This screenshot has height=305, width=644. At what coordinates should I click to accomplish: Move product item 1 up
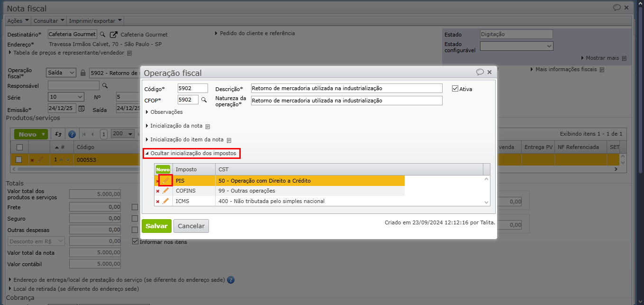[61, 160]
